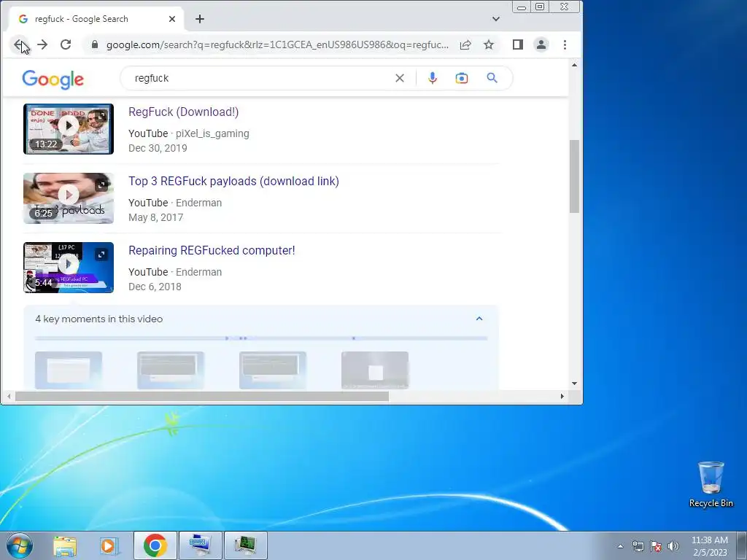Image resolution: width=747 pixels, height=560 pixels.
Task: Open the Windows Start menu
Action: (x=19, y=545)
